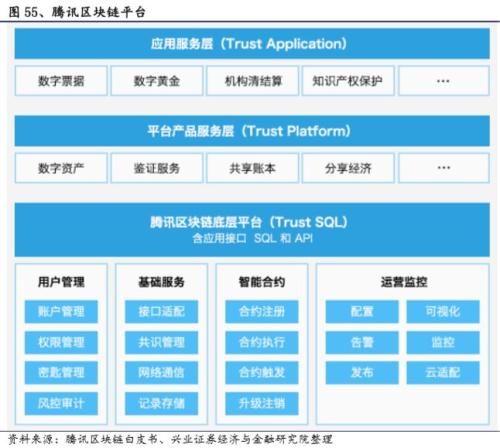Image resolution: width=500 pixels, height=448 pixels.
Task: Select the 账户管理 block
Action: pyautogui.click(x=61, y=312)
